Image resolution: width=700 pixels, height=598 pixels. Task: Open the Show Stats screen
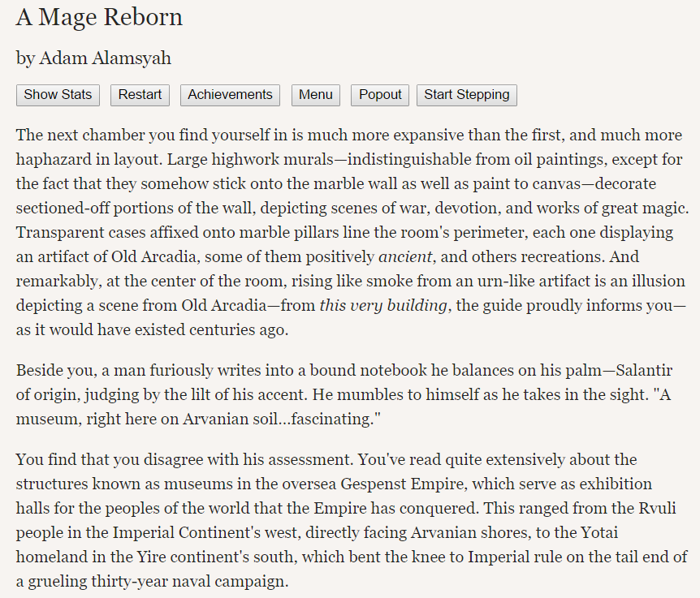coord(58,95)
